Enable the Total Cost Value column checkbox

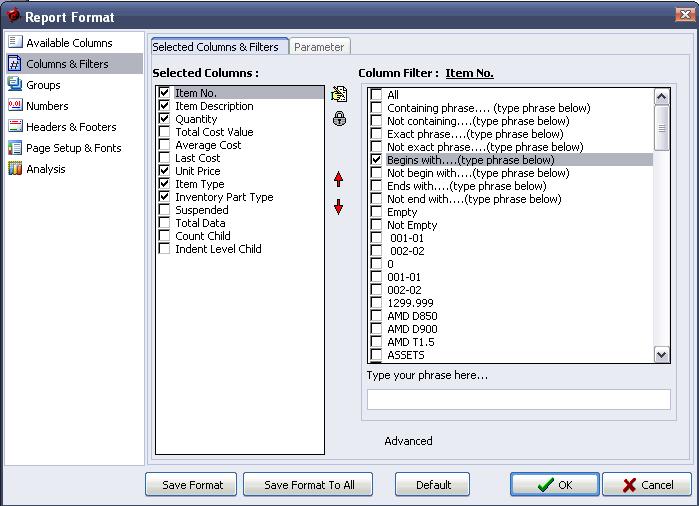[x=165, y=132]
